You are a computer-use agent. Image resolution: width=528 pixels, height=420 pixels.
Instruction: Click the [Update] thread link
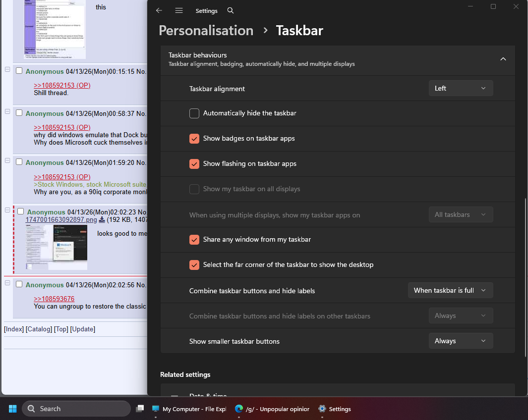82,329
